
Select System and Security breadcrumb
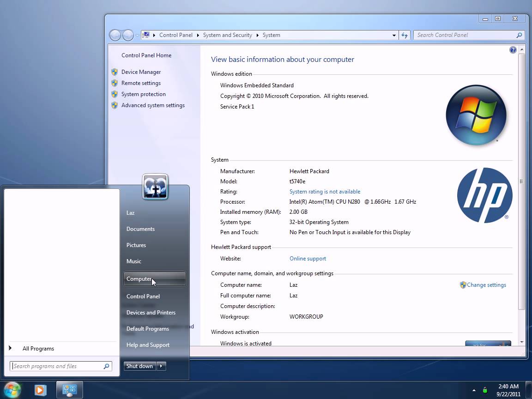click(227, 35)
